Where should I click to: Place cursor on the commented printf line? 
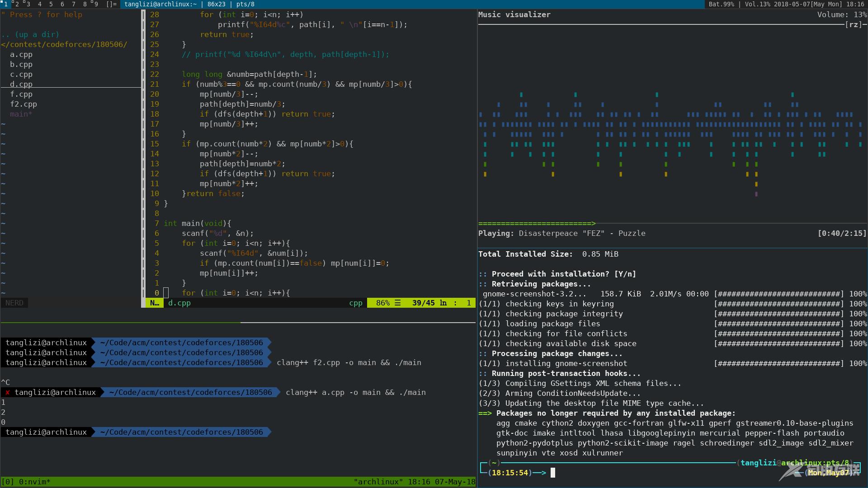tap(286, 54)
